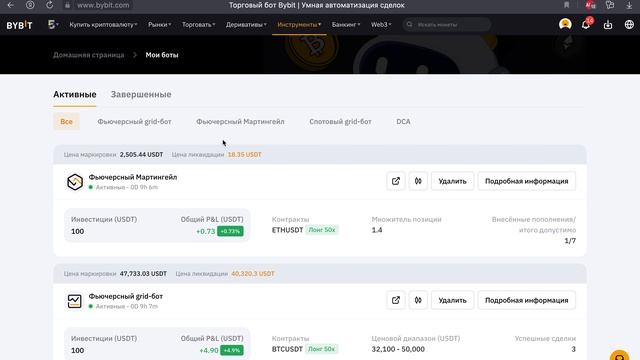Click the 1/7 top-ups value
640x360 pixels.
click(570, 241)
